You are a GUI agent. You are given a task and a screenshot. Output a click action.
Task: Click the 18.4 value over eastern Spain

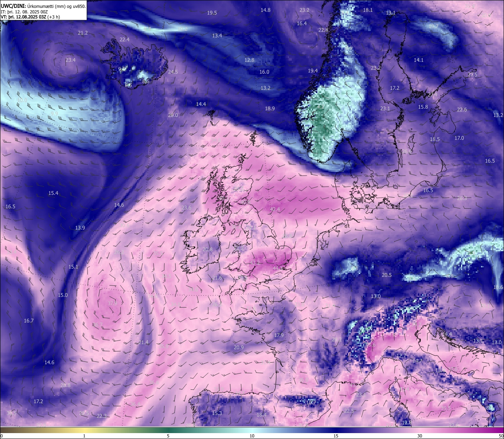pos(261,415)
